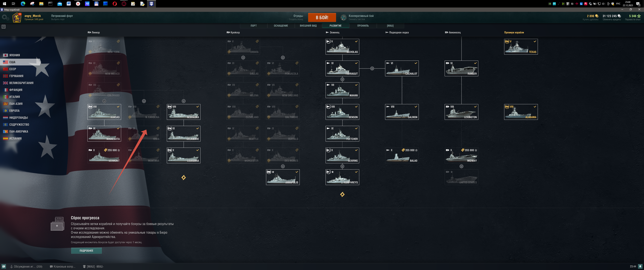644x270 pixels.
Task: Open the notifications bell icon
Action: 640,266
